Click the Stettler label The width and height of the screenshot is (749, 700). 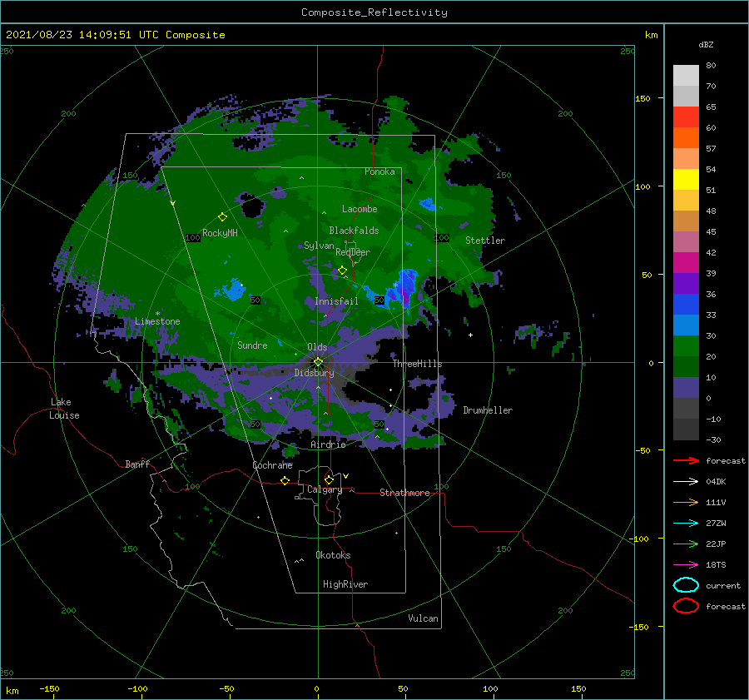coord(485,241)
